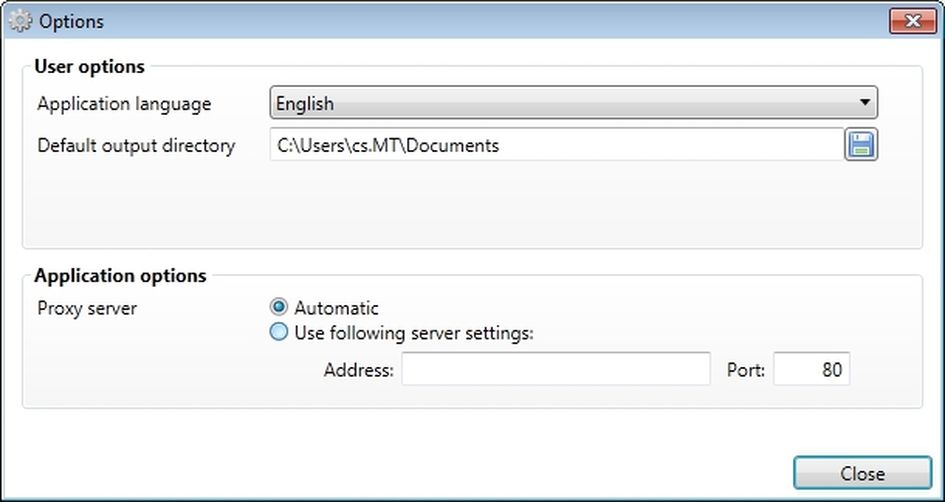Select the Automatic proxy radio button
The width and height of the screenshot is (945, 502).
point(279,308)
